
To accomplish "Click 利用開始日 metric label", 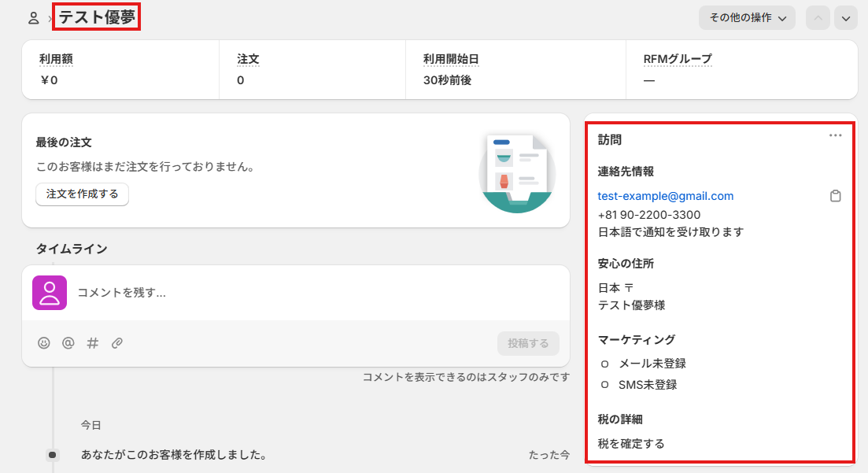I will click(451, 59).
